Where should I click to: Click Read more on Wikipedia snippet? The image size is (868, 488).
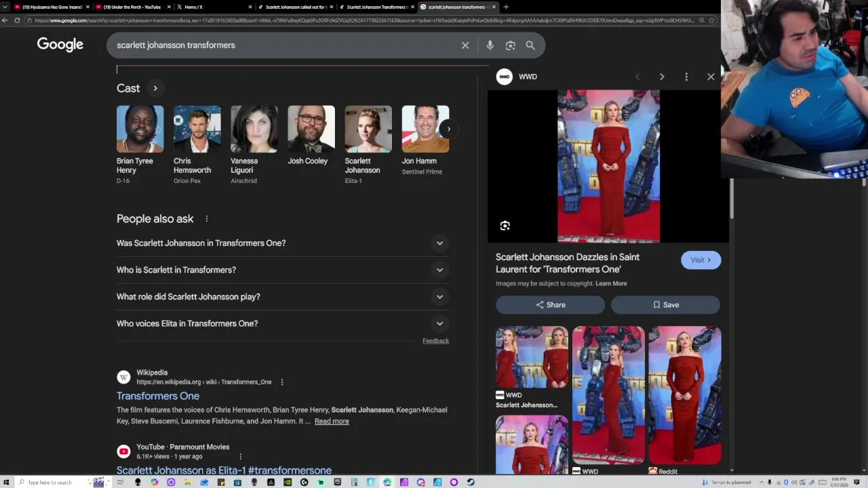(x=332, y=422)
